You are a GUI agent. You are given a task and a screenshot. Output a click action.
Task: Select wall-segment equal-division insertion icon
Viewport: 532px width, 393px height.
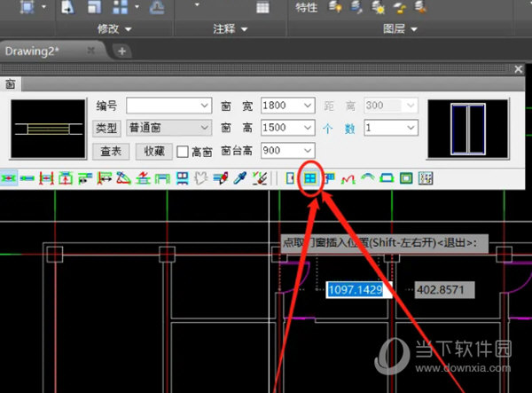(x=66, y=178)
